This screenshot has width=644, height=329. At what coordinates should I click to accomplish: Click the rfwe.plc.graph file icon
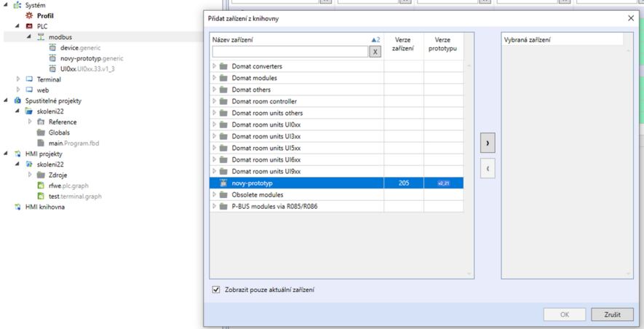coord(41,186)
